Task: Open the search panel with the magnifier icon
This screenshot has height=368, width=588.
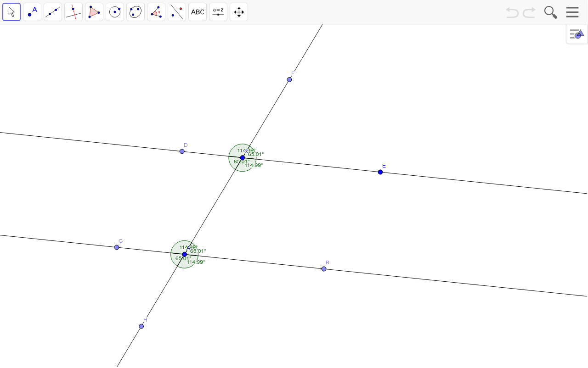Action: (x=550, y=12)
